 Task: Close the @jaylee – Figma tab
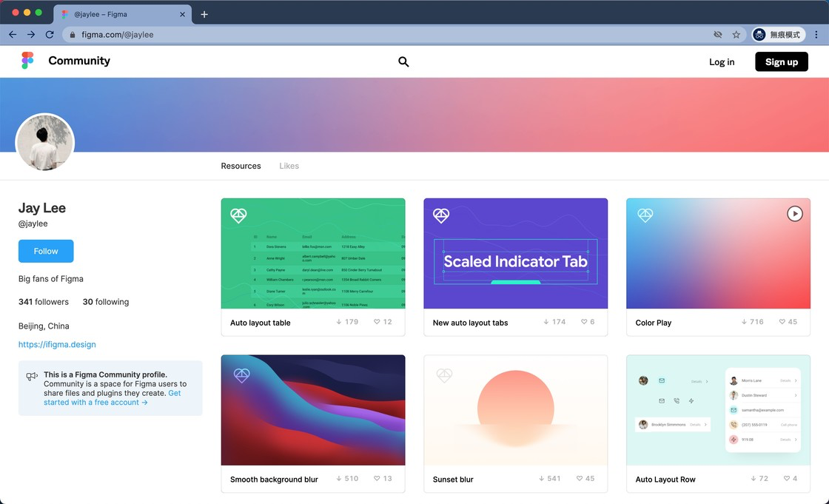(x=182, y=14)
